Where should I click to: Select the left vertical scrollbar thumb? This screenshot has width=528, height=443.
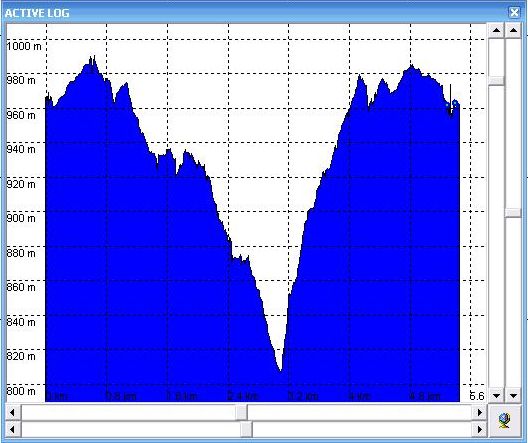pyautogui.click(x=496, y=81)
